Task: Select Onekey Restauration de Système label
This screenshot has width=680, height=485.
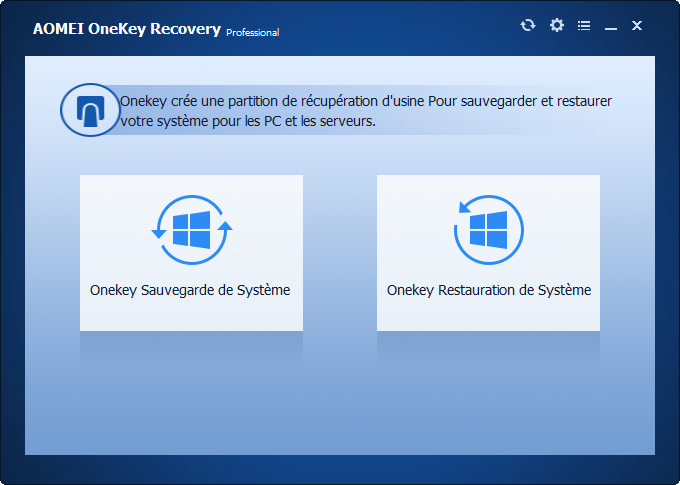Action: (x=489, y=290)
